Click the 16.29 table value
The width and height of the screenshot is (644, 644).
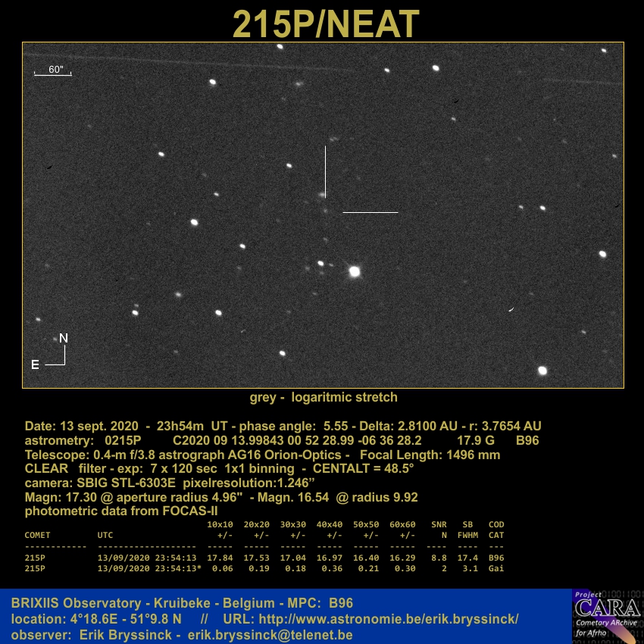tap(402, 558)
